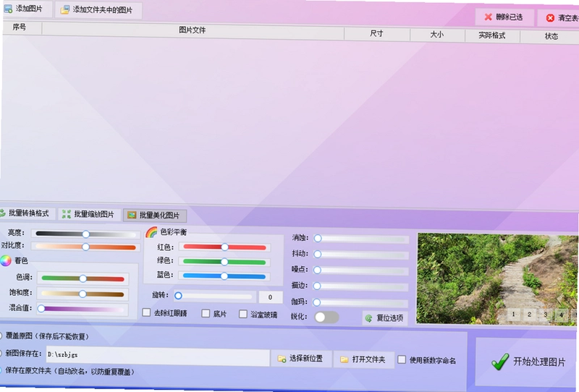Click the red circle clear-list icon
This screenshot has width=579, height=392.
[550, 17]
